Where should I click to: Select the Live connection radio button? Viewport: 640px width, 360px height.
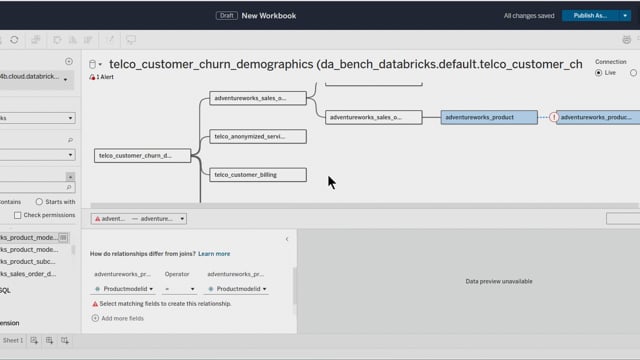[x=598, y=73]
